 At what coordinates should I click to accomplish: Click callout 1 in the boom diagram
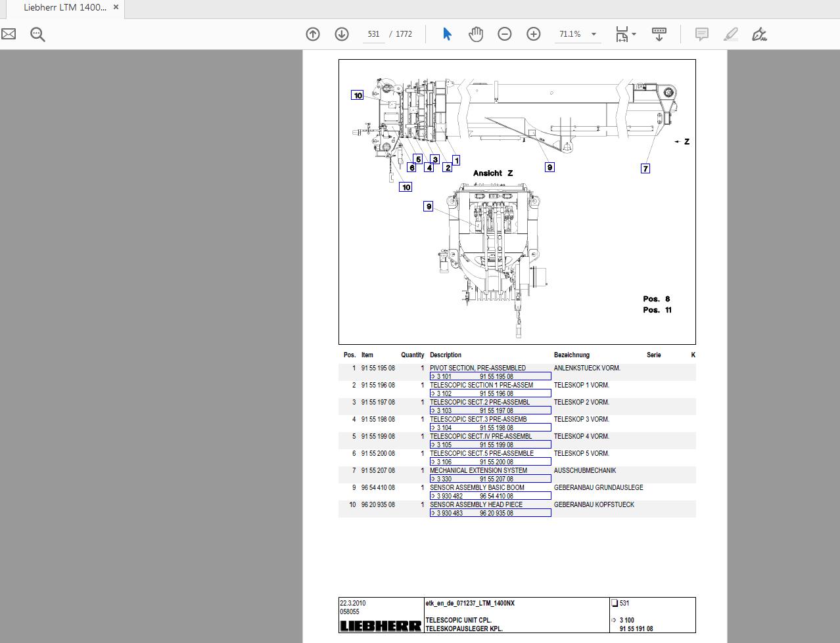pyautogui.click(x=456, y=160)
